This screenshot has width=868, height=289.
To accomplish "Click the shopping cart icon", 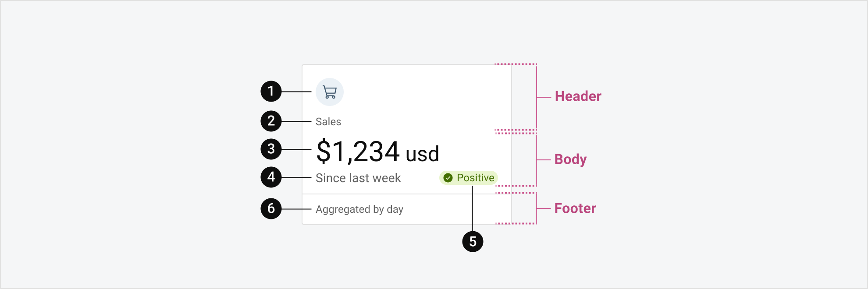I will click(329, 92).
